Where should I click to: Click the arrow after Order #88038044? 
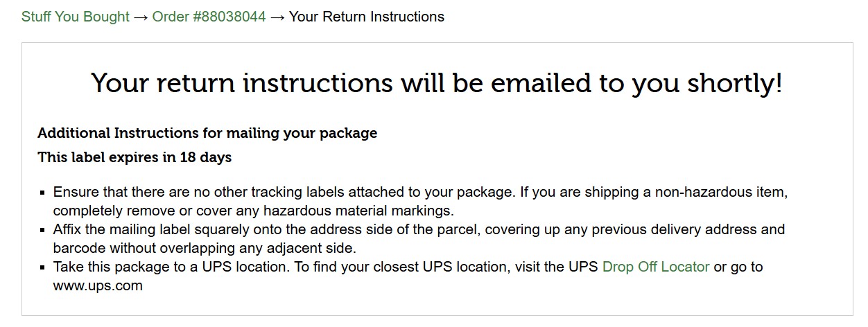277,17
